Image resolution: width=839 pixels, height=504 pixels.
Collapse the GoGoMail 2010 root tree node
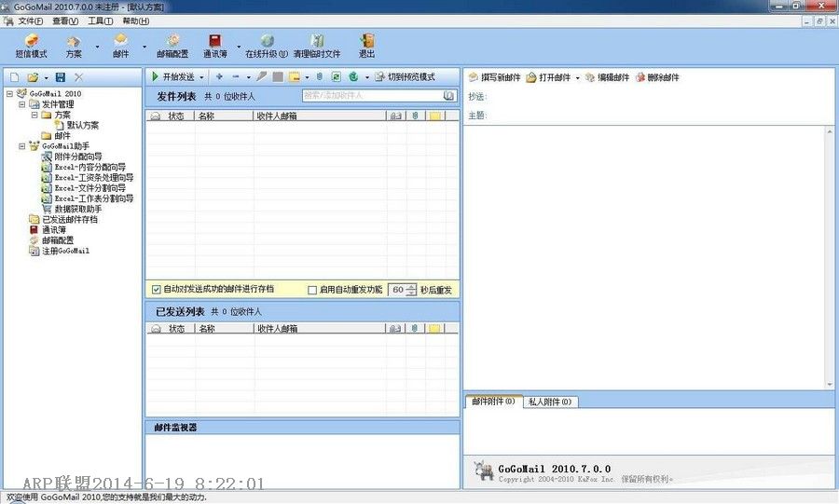(9, 93)
